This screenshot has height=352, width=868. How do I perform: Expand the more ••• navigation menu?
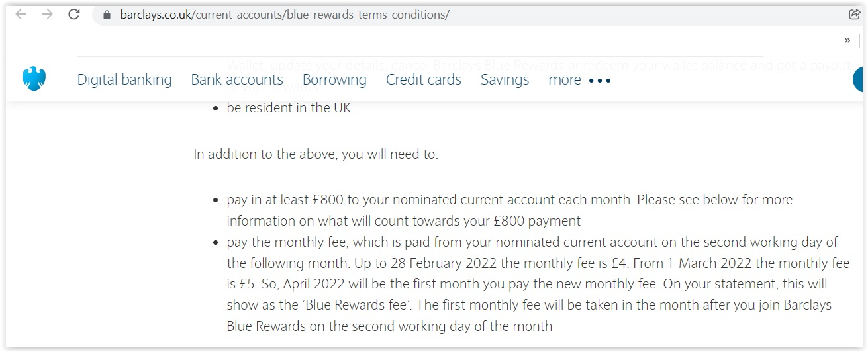(x=579, y=80)
